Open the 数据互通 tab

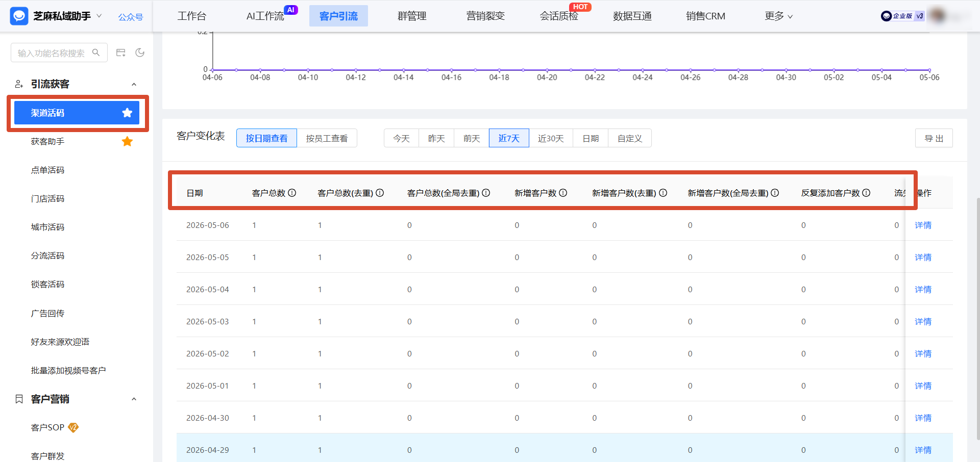[x=632, y=16]
